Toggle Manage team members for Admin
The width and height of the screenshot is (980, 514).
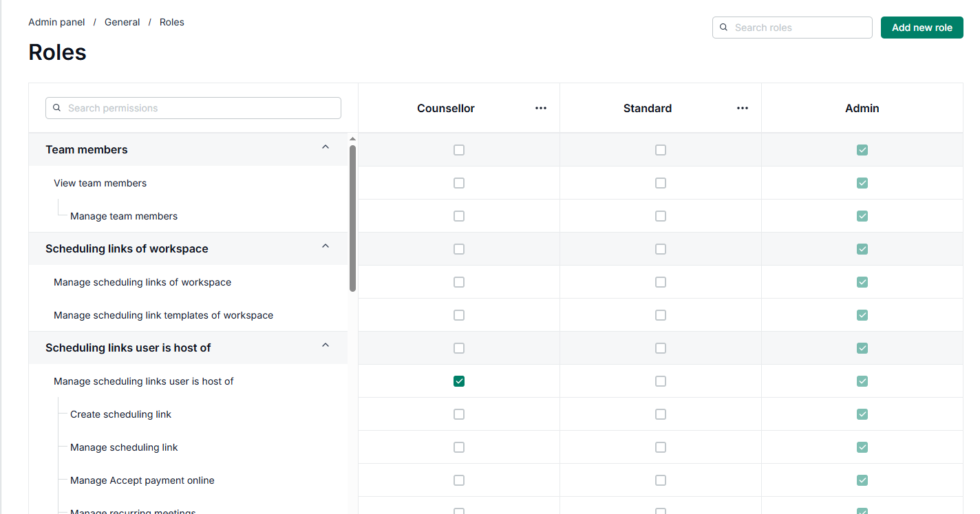pyautogui.click(x=862, y=216)
